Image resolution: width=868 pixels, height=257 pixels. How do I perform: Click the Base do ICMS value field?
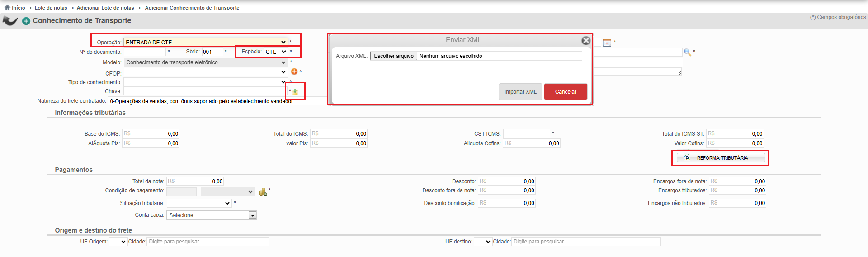(x=151, y=134)
